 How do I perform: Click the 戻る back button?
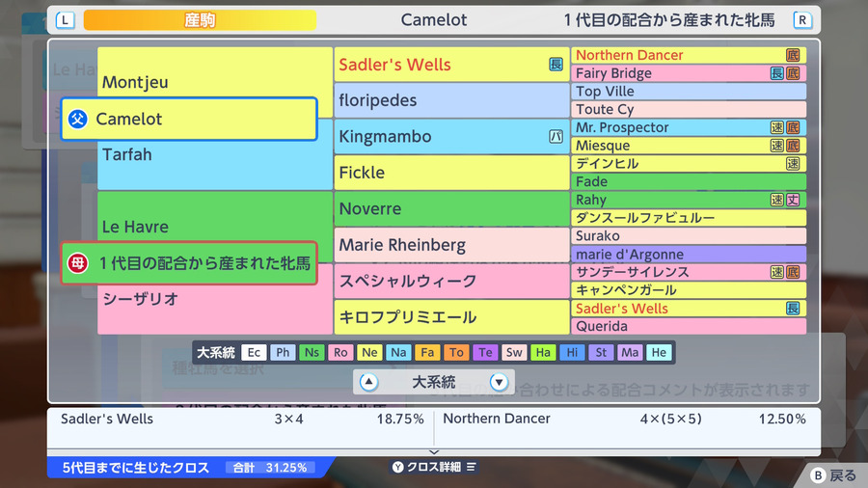point(833,474)
